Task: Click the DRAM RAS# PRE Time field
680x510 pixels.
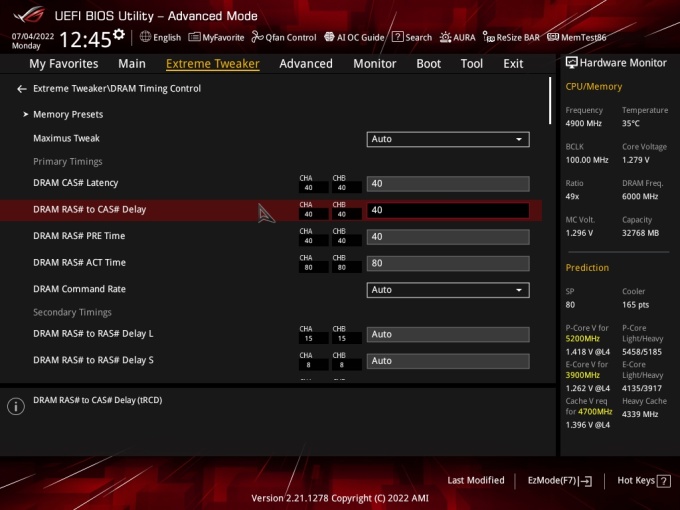Action: [448, 237]
